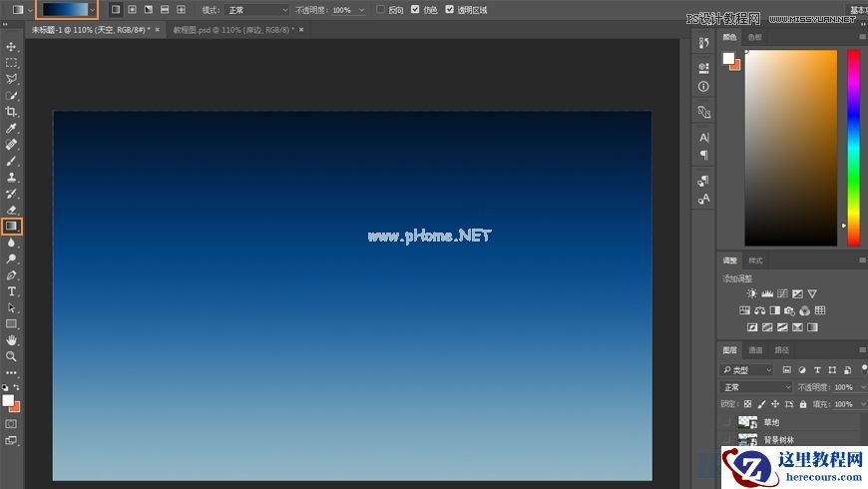
Task: Select the Eraser tool
Action: (x=11, y=210)
